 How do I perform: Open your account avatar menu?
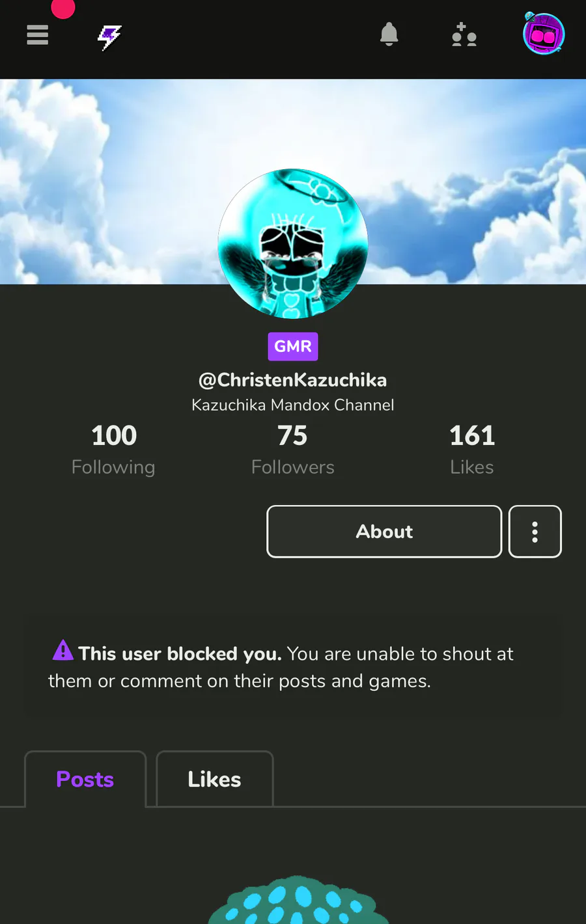point(544,34)
